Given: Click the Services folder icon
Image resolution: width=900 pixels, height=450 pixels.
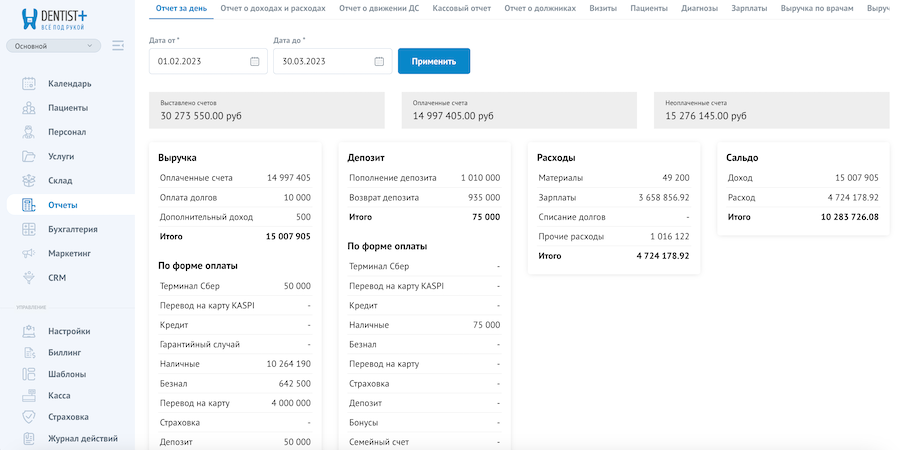Looking at the screenshot, I should pos(29,156).
